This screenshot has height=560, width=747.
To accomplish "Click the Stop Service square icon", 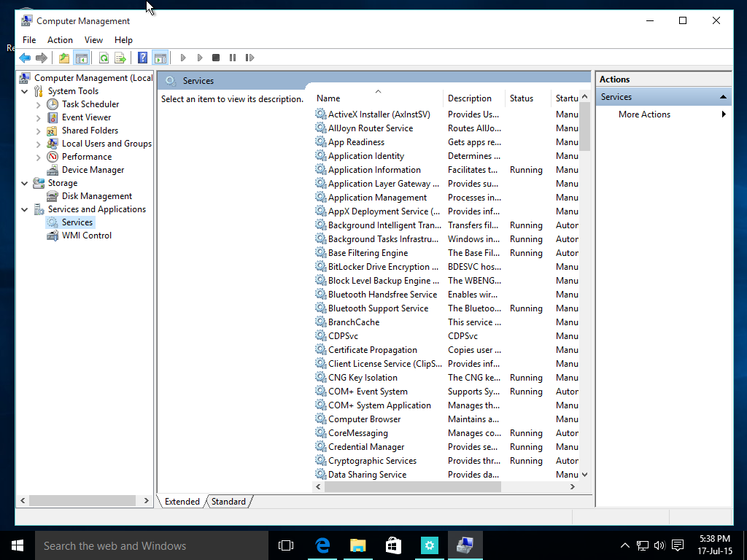I will 216,58.
